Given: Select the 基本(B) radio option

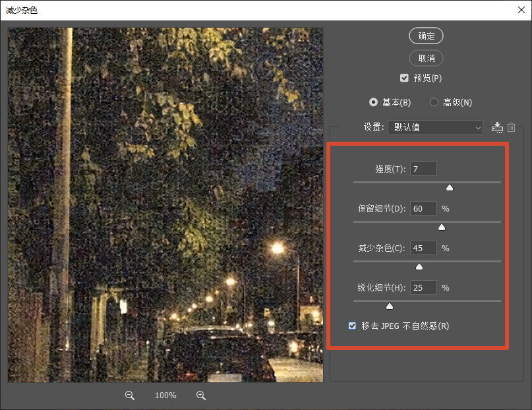Looking at the screenshot, I should [373, 102].
